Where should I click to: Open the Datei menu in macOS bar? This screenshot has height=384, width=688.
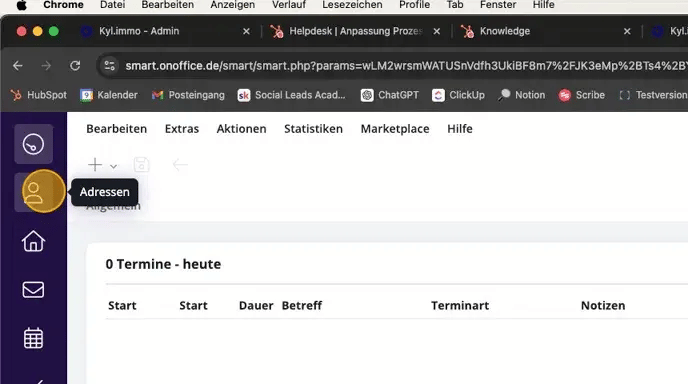[112, 5]
